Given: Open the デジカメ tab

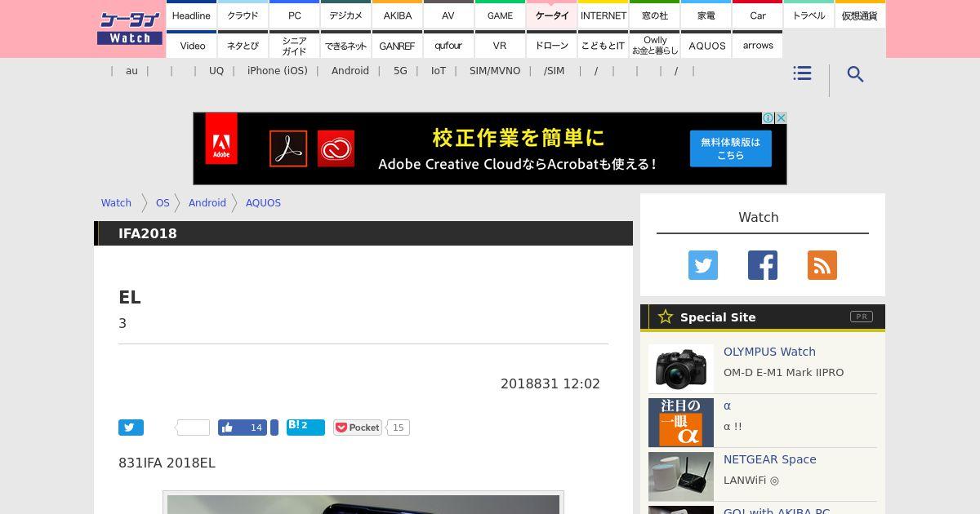Looking at the screenshot, I should [x=345, y=16].
